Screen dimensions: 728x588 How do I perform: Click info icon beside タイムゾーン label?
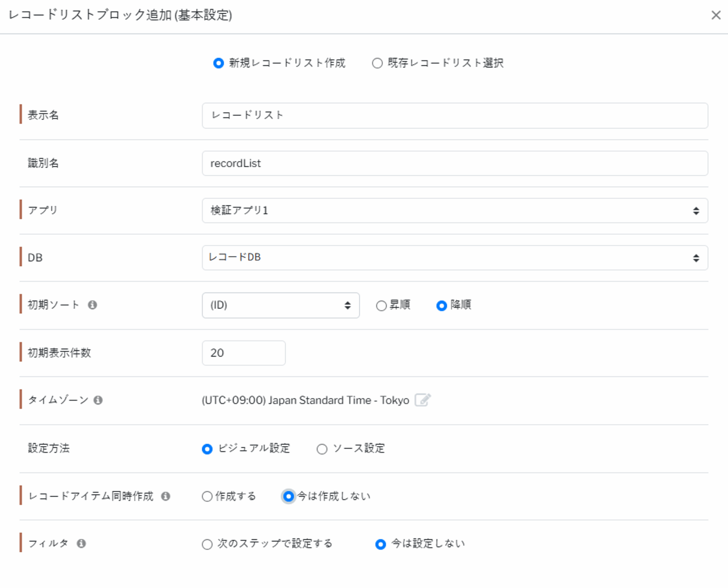point(98,400)
